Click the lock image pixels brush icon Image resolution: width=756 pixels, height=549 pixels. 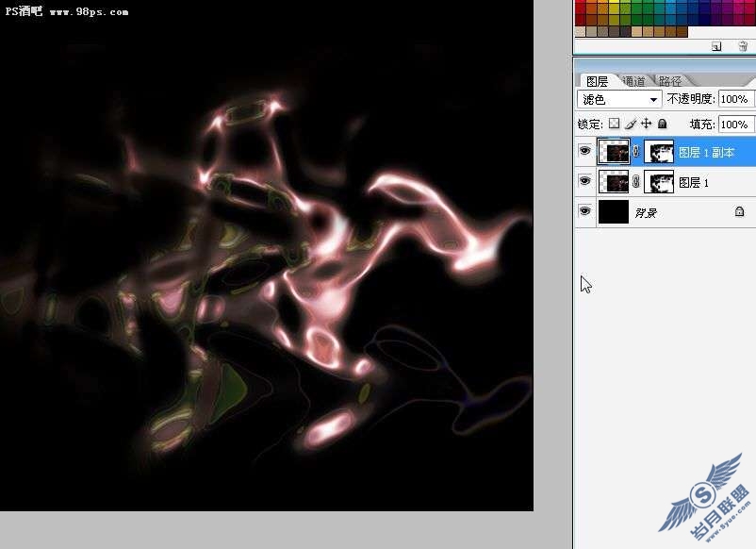point(631,124)
